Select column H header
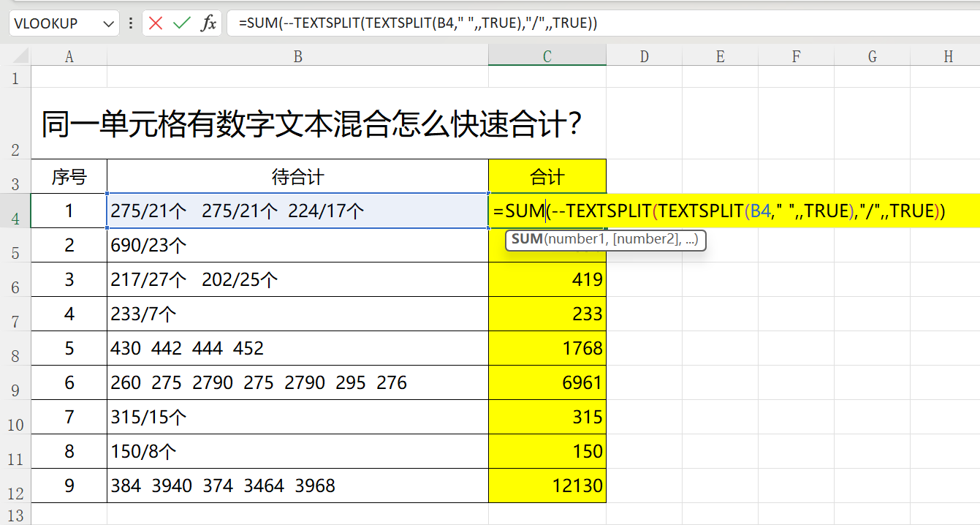980x525 pixels. [948, 56]
